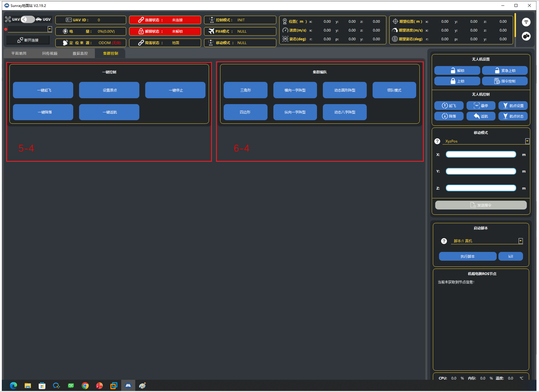Open Qt Creator from the taskbar
This screenshot has height=392, width=539.
[71, 386]
